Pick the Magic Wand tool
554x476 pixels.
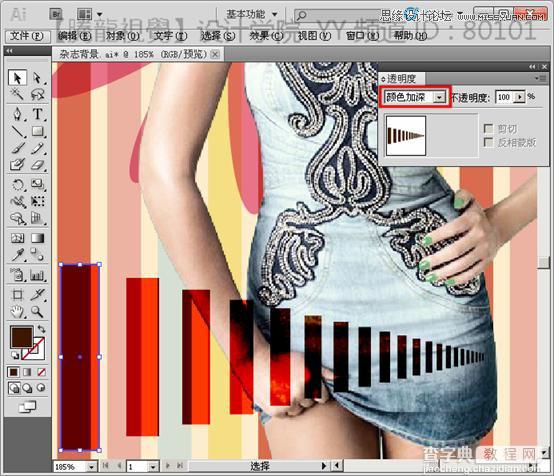click(17, 94)
